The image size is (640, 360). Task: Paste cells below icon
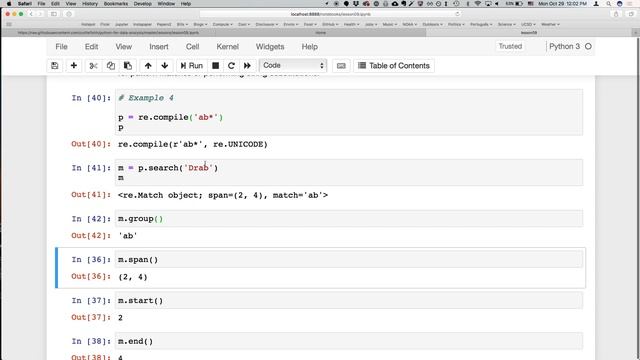[128, 66]
